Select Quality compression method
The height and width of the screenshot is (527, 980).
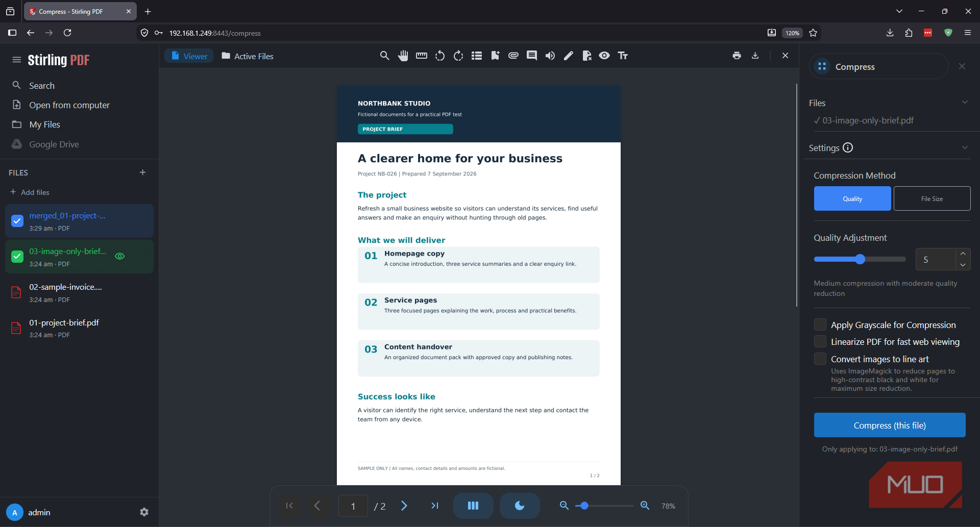tap(852, 198)
